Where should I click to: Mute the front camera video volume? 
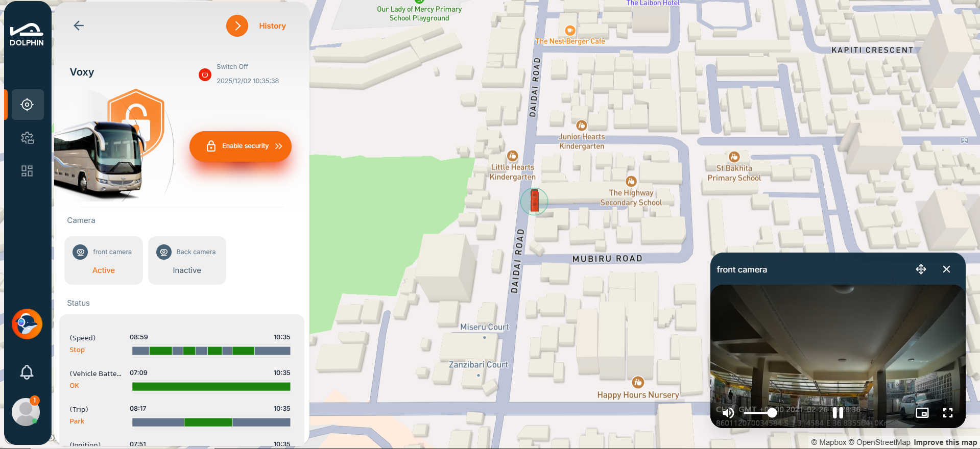[x=728, y=413]
